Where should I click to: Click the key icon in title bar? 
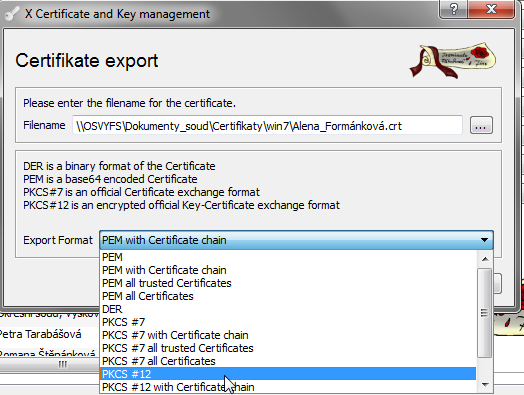tap(12, 14)
